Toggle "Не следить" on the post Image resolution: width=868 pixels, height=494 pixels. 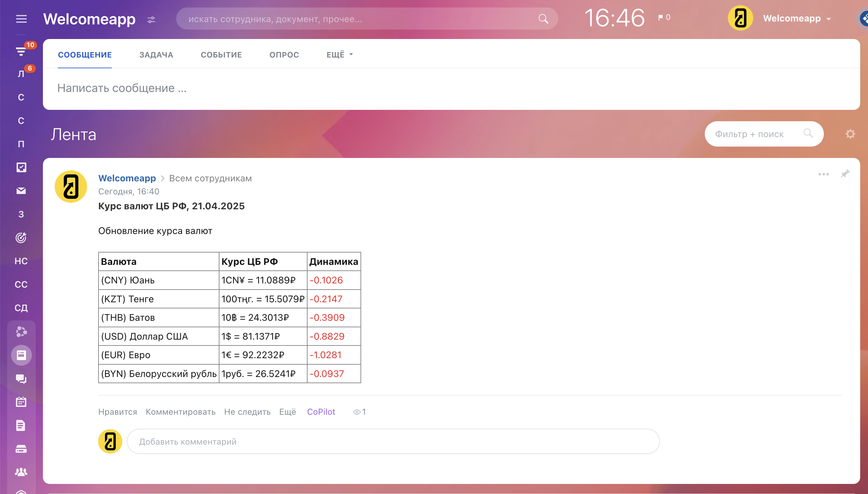247,412
